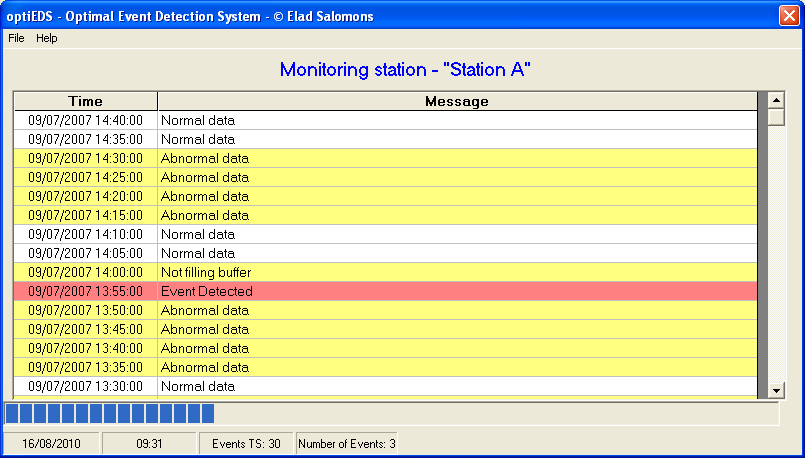The width and height of the screenshot is (805, 458).
Task: Click the Time column header
Action: tap(86, 101)
